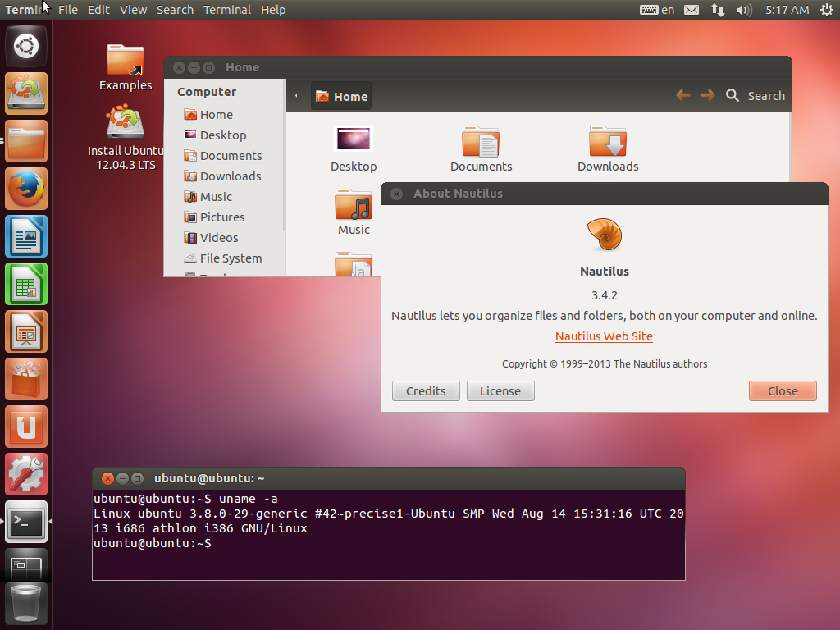
Task: Open the Terminal menu in menu bar
Action: click(227, 10)
